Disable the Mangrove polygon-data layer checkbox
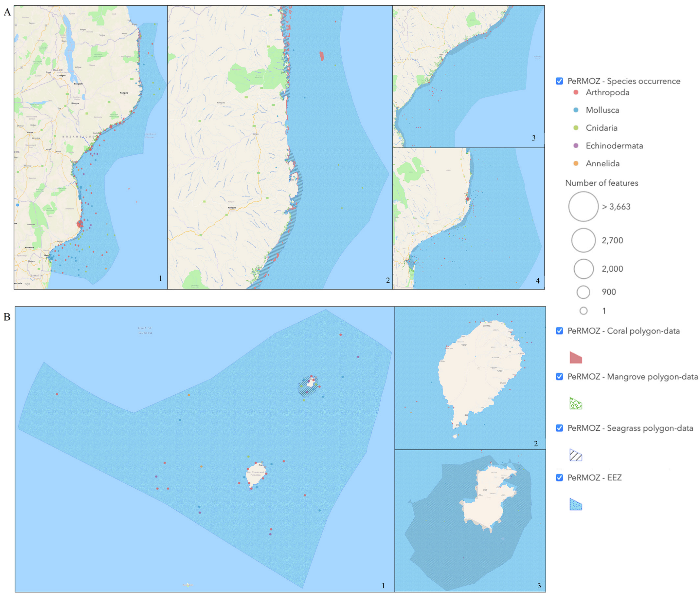The width and height of the screenshot is (700, 599). tap(560, 377)
